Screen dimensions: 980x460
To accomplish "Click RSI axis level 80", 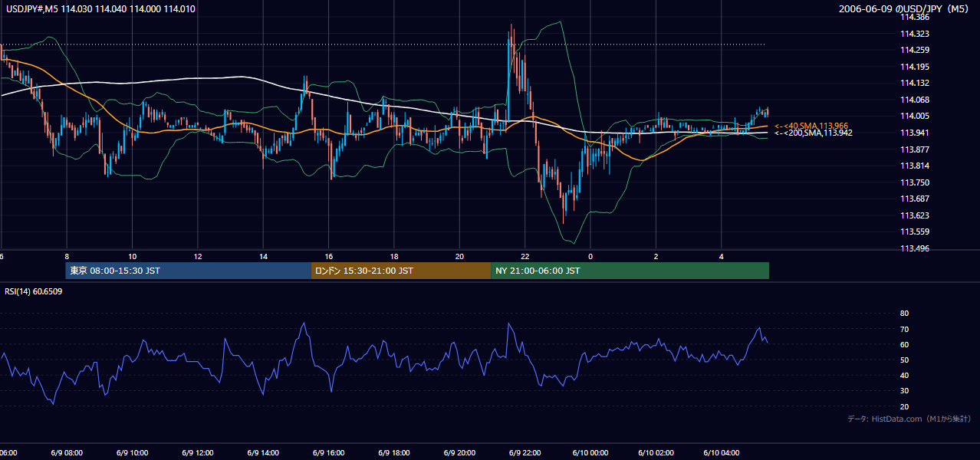I will click(x=904, y=314).
